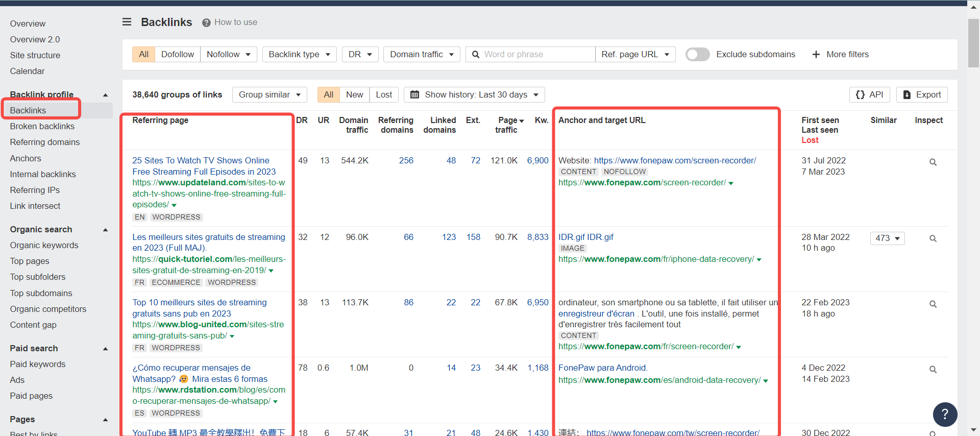980x436 pixels.
Task: Open Referring domains report
Action: [x=44, y=142]
